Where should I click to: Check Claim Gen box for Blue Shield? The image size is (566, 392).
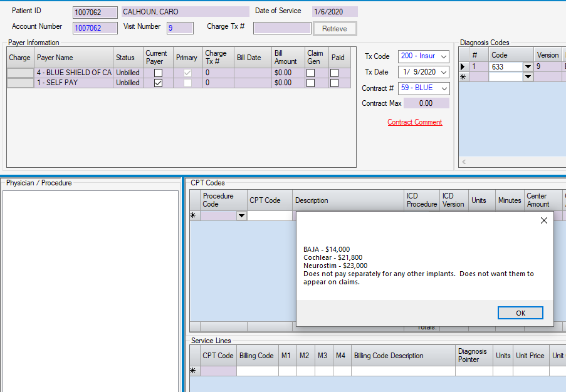[x=310, y=73]
